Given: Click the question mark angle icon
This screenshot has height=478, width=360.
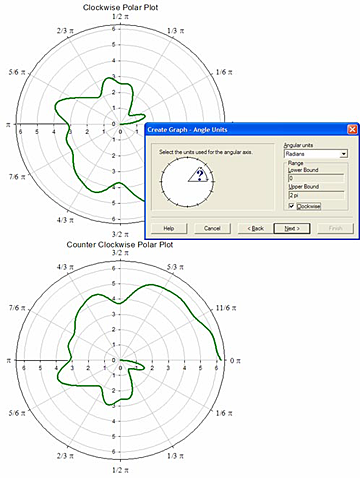Looking at the screenshot, I should pyautogui.click(x=200, y=174).
